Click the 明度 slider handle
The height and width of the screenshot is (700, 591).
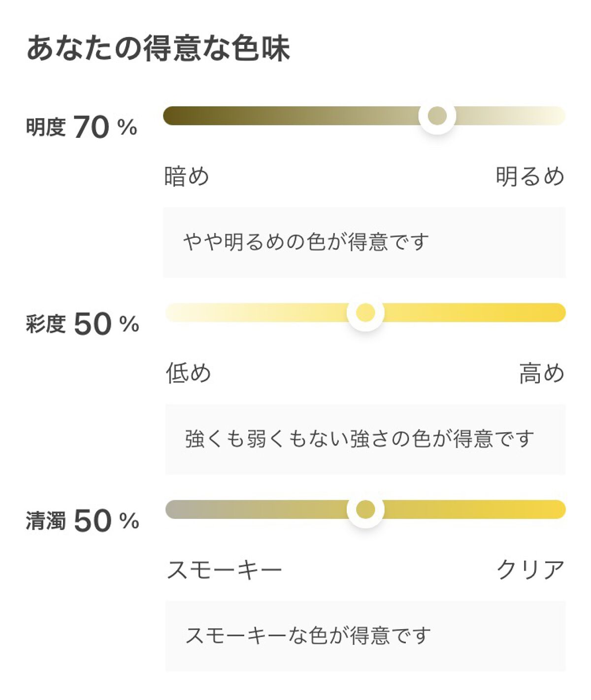point(437,116)
